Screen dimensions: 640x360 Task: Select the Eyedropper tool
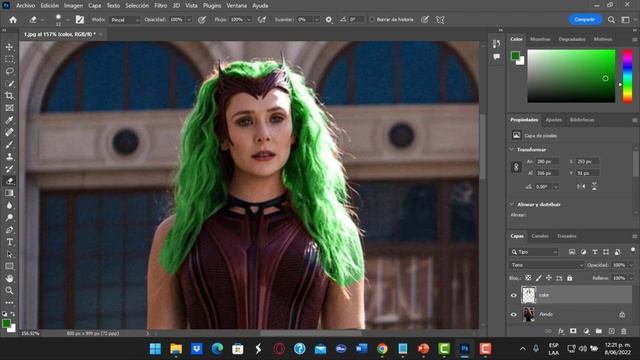pyautogui.click(x=9, y=120)
